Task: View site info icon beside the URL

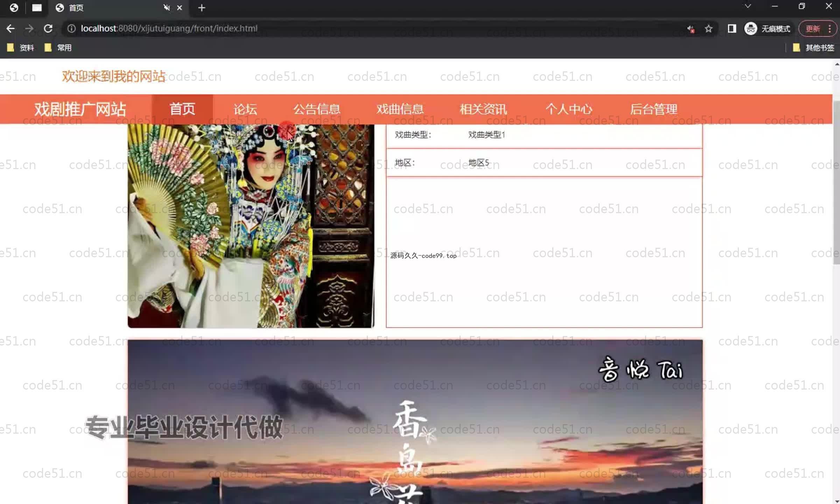Action: pyautogui.click(x=71, y=28)
